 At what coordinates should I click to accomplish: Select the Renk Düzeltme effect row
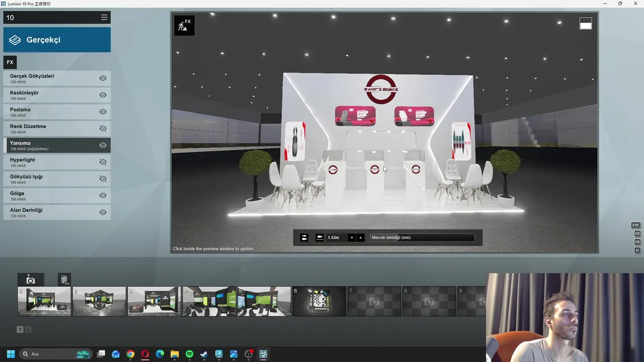click(x=57, y=128)
